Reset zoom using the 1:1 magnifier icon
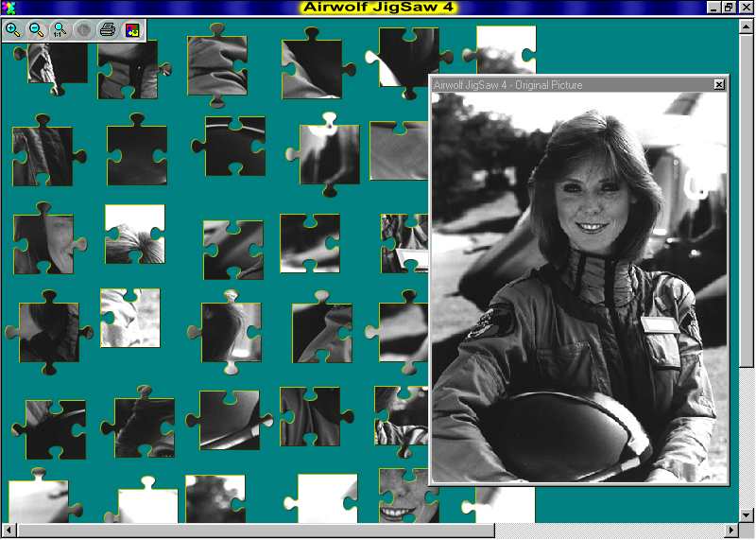Viewport: 756px width, 540px height. pos(60,30)
